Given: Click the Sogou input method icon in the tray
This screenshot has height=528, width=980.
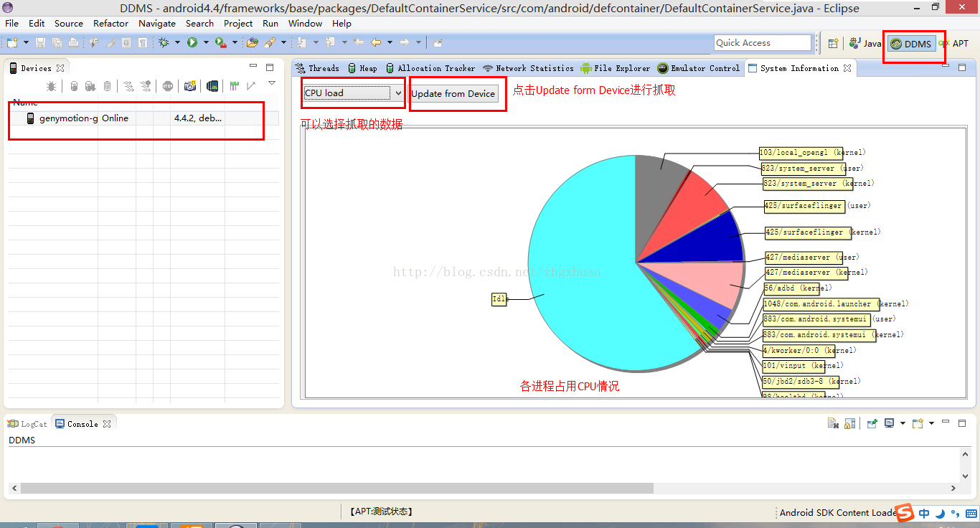Looking at the screenshot, I should [x=905, y=513].
